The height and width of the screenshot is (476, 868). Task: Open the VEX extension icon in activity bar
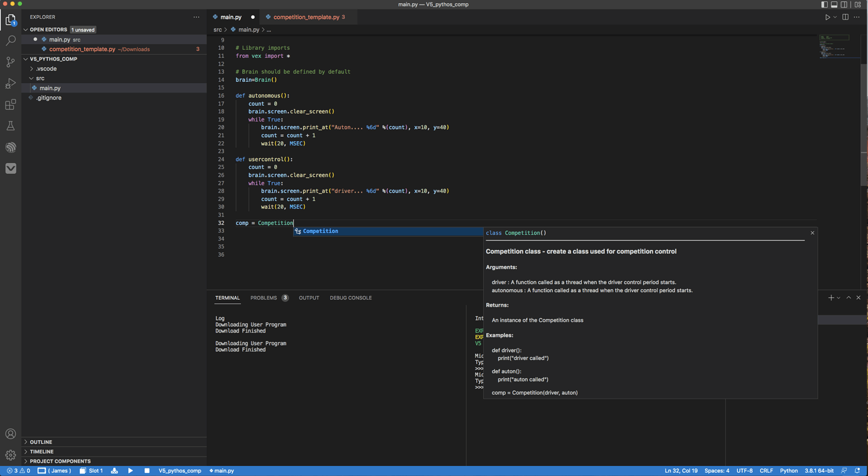coord(11,168)
